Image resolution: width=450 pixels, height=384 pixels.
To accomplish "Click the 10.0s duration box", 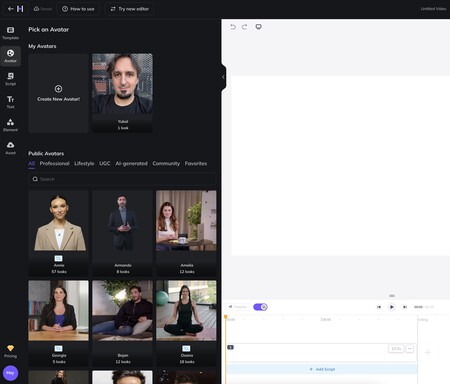I will 396,349.
